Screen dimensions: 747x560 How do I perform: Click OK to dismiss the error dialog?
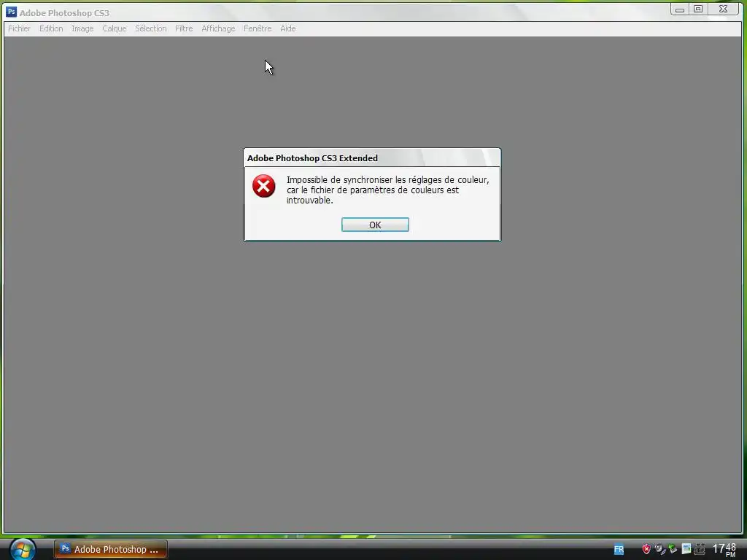click(x=375, y=225)
